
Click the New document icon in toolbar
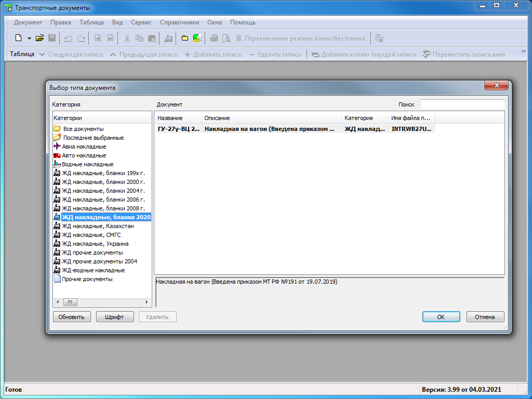coord(19,38)
